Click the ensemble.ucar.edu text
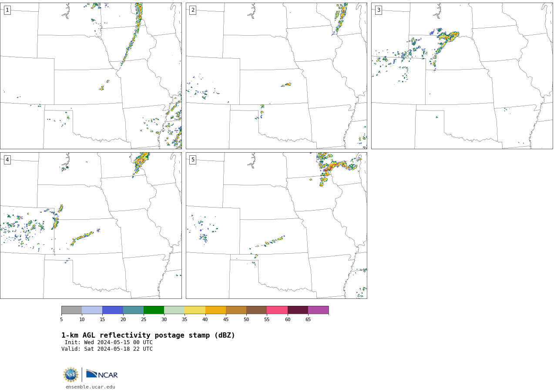The height and width of the screenshot is (392, 557). (x=91, y=387)
